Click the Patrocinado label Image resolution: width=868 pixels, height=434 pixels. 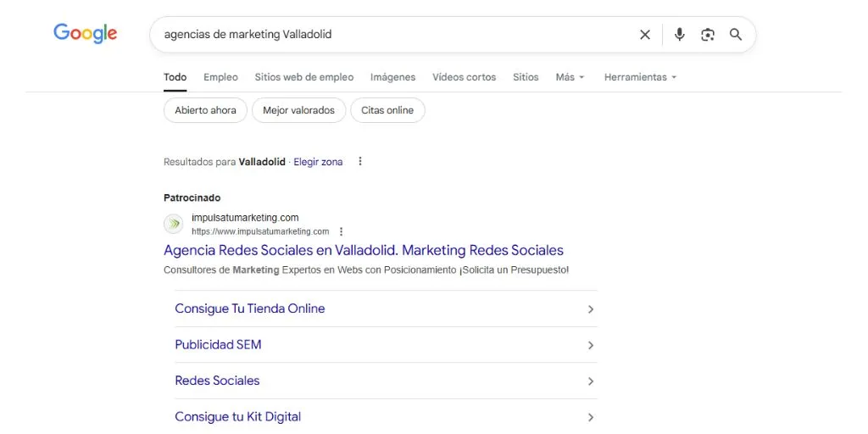coord(192,198)
